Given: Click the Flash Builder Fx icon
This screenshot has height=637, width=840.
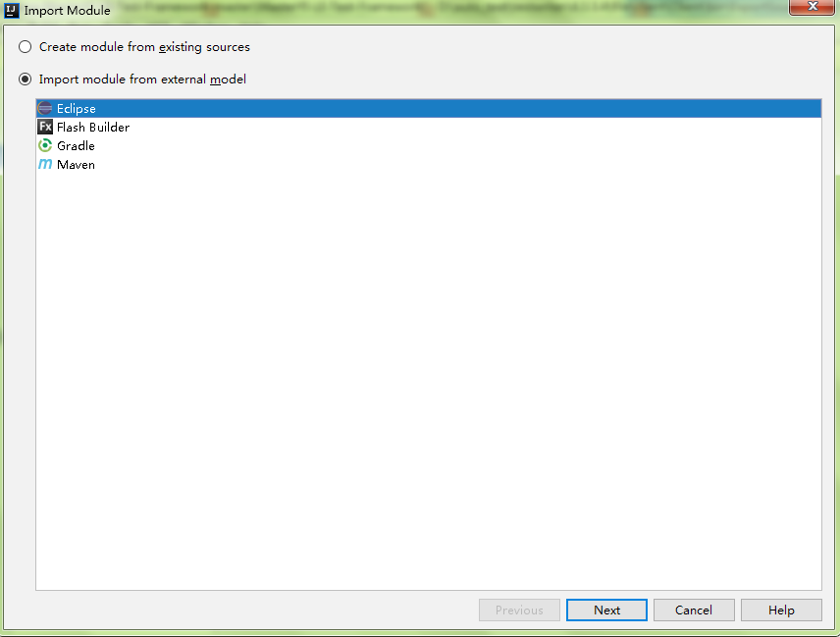Looking at the screenshot, I should [45, 127].
